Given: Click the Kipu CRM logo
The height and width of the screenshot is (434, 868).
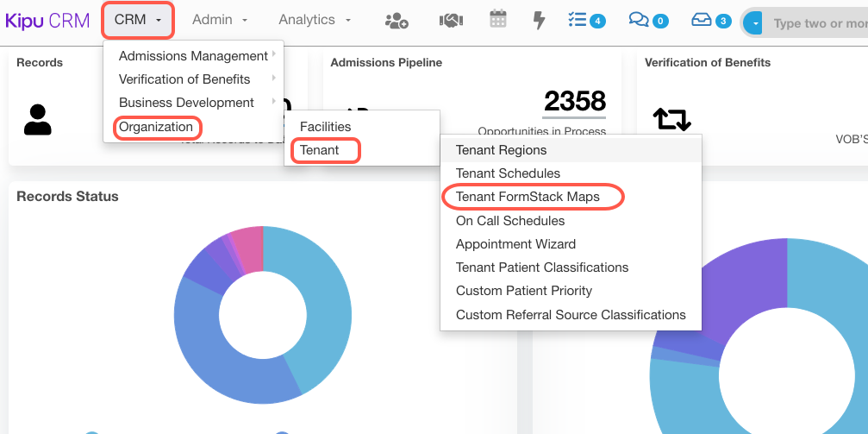Looking at the screenshot, I should [47, 21].
